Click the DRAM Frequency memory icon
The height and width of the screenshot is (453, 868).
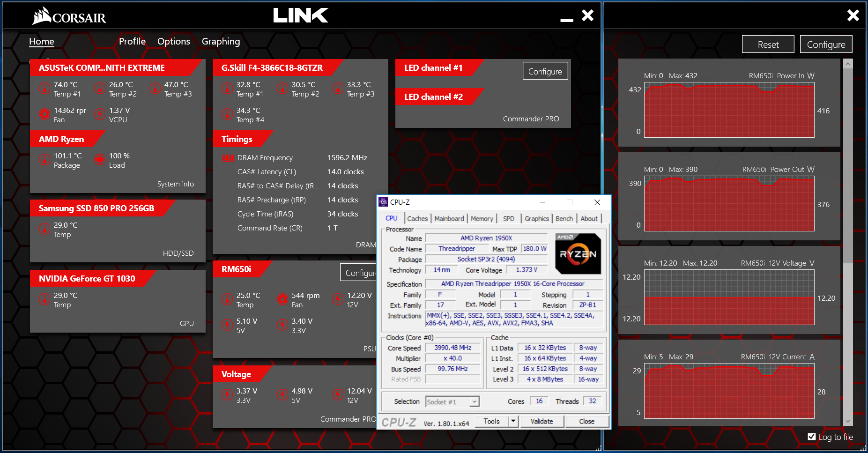pos(228,158)
